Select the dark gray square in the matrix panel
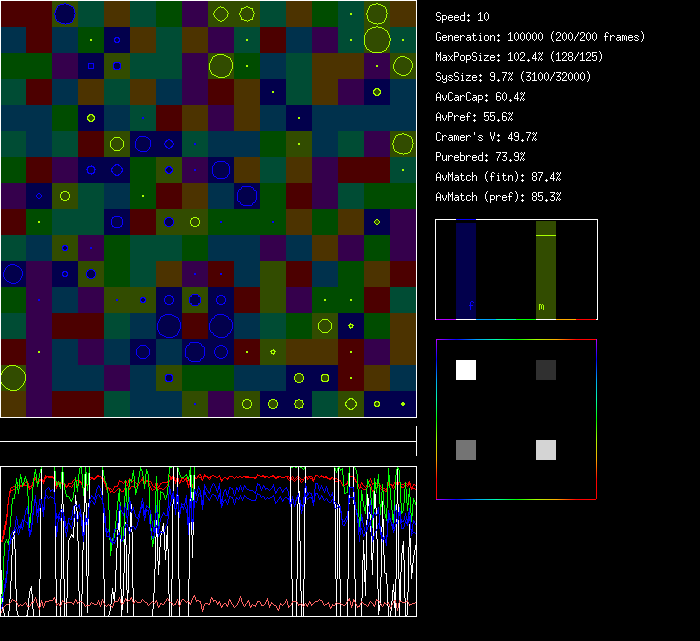 [545, 370]
